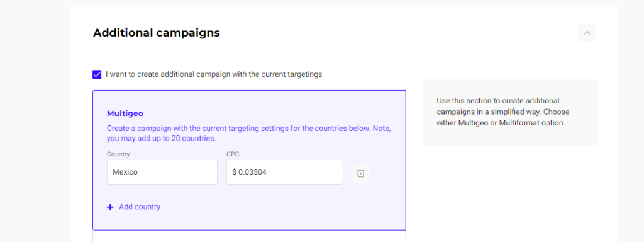Select the Multigeo option heading
This screenshot has height=242, width=644.
point(125,113)
